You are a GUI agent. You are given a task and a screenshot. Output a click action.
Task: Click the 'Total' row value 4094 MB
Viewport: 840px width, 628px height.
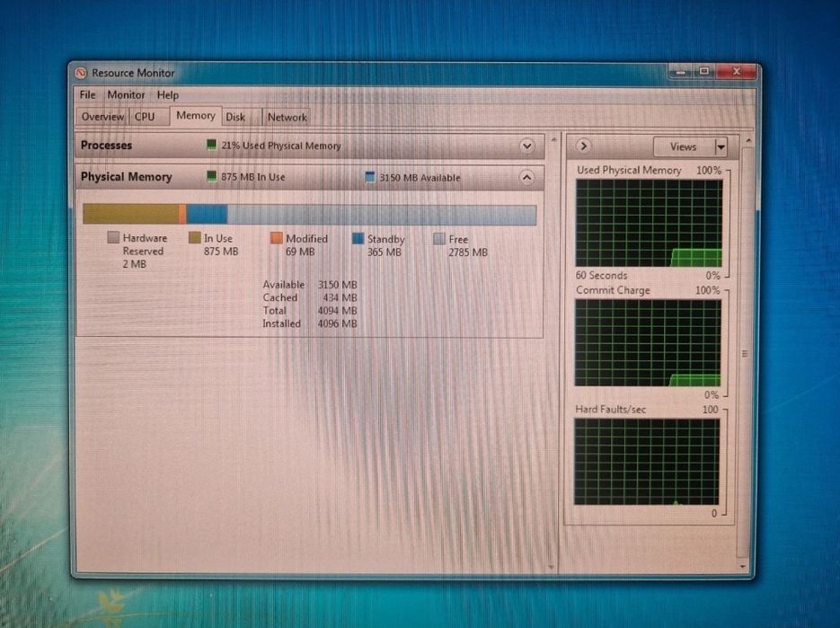(x=337, y=310)
